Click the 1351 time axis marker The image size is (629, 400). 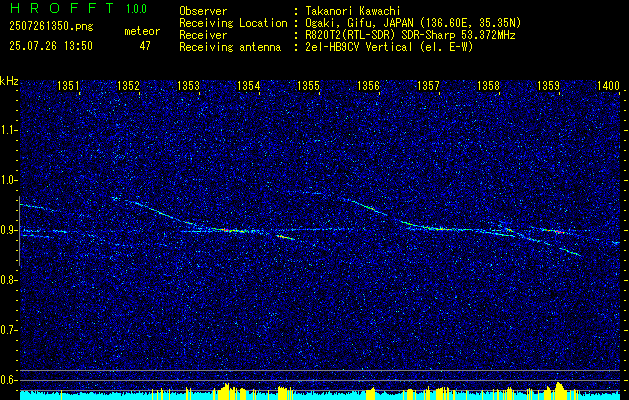[x=69, y=85]
